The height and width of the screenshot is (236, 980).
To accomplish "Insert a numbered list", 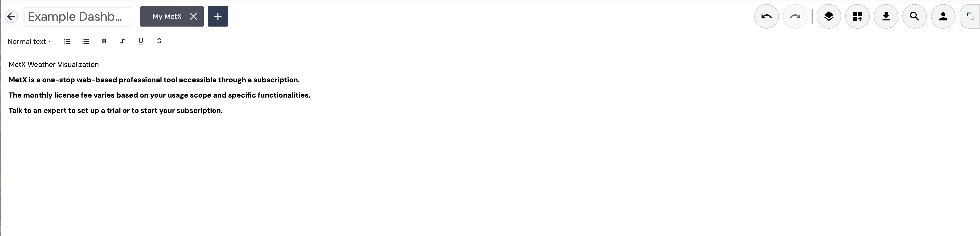I will pyautogui.click(x=67, y=41).
